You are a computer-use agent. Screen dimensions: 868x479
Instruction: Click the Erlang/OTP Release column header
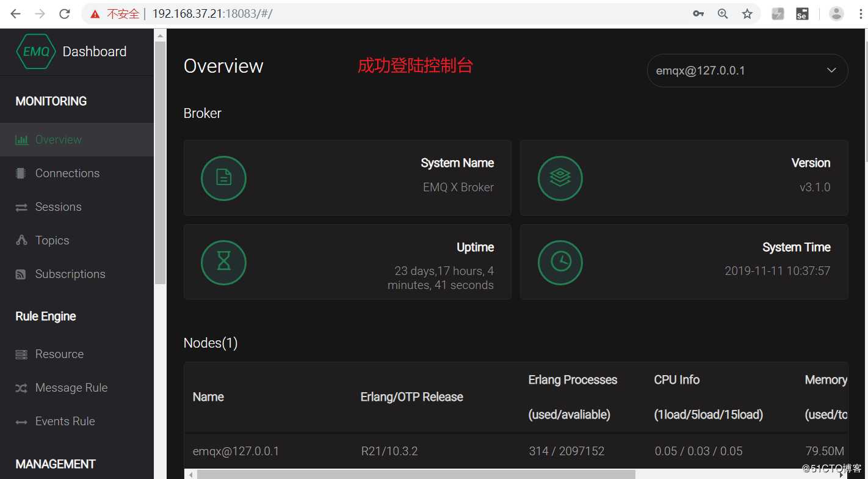click(412, 397)
